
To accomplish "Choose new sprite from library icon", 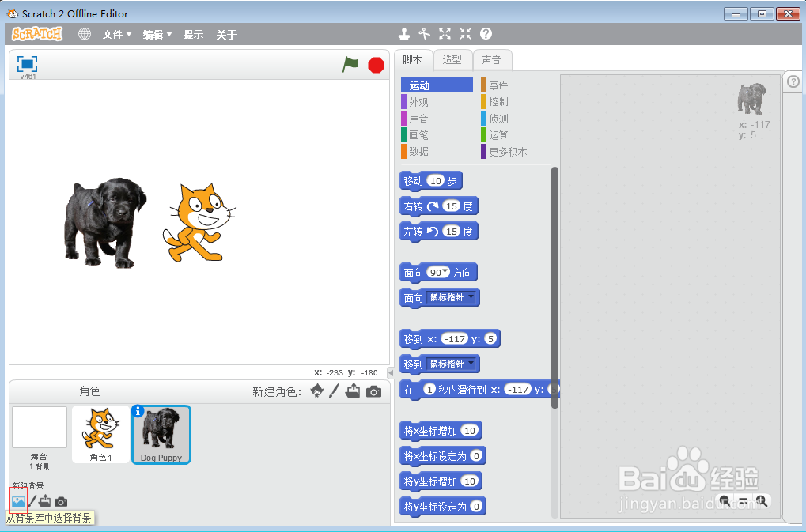I will pyautogui.click(x=317, y=391).
